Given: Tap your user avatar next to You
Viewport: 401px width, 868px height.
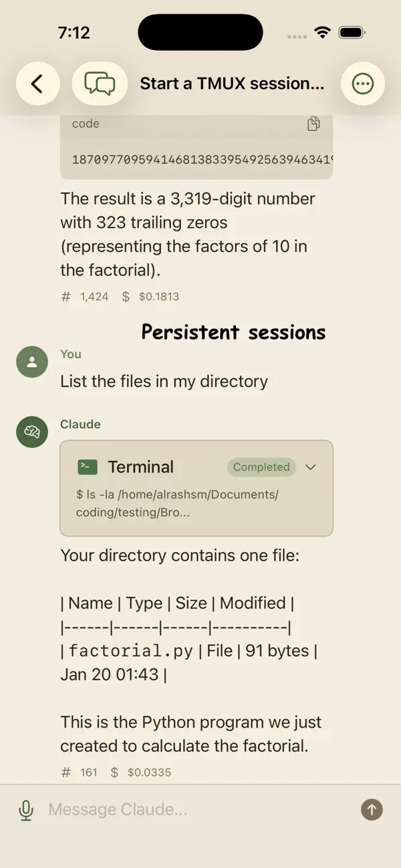Looking at the screenshot, I should (31, 361).
